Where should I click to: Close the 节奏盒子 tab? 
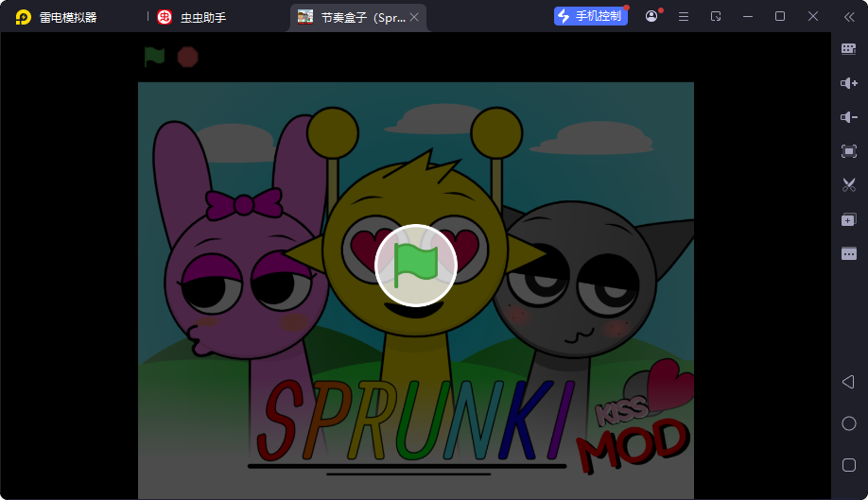click(x=414, y=17)
